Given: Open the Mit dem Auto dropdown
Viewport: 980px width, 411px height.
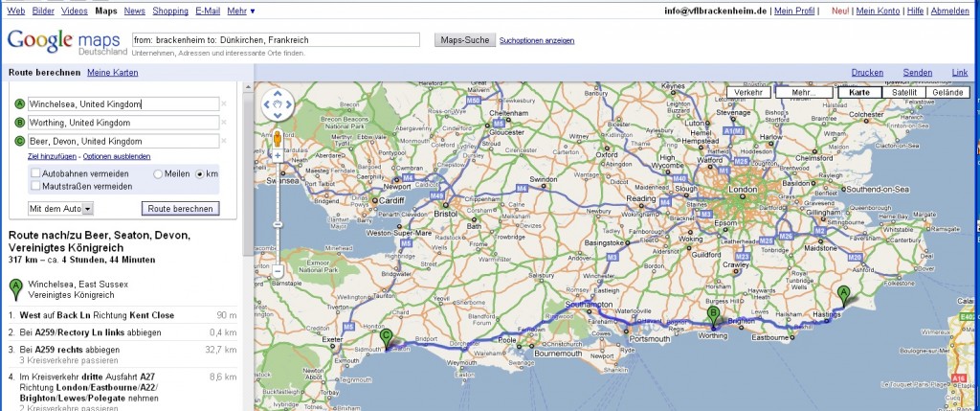Looking at the screenshot, I should pyautogui.click(x=60, y=208).
